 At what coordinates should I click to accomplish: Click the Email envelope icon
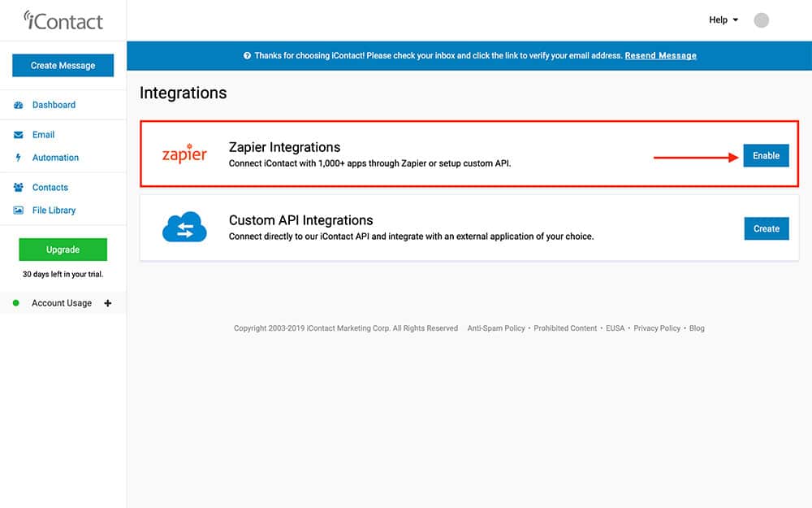tap(18, 135)
